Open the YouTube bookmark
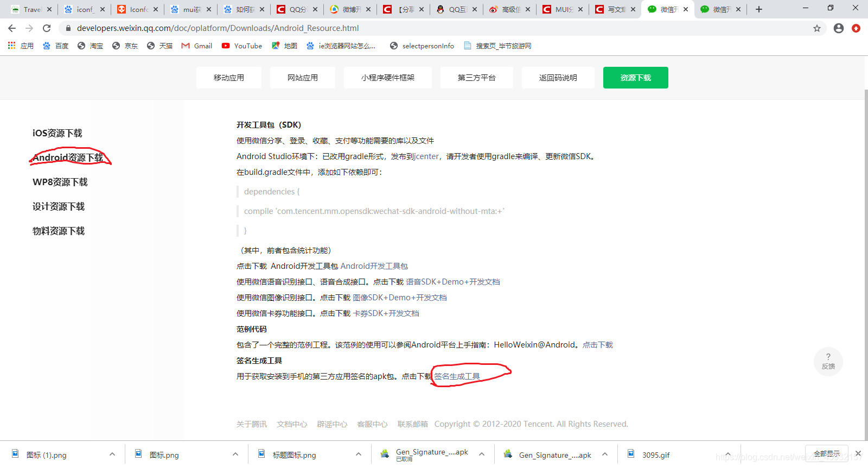868x467 pixels. (242, 46)
